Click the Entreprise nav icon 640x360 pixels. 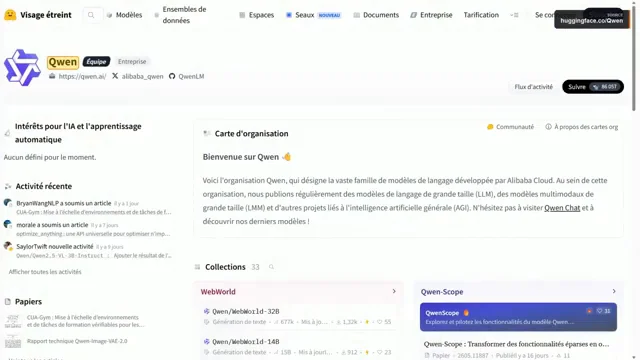413,15
